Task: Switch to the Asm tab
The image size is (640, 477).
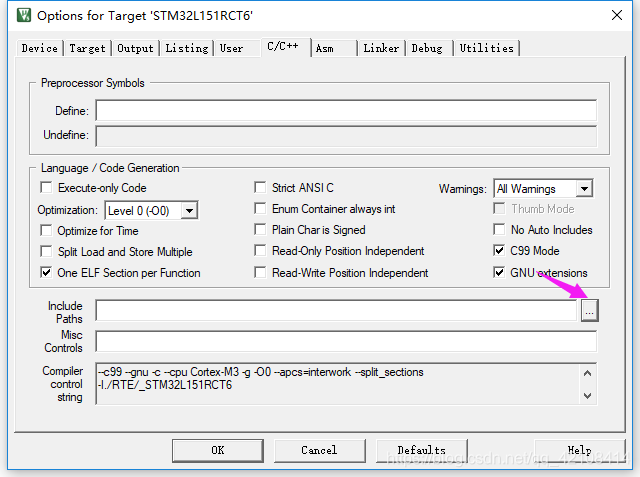Action: (x=335, y=48)
